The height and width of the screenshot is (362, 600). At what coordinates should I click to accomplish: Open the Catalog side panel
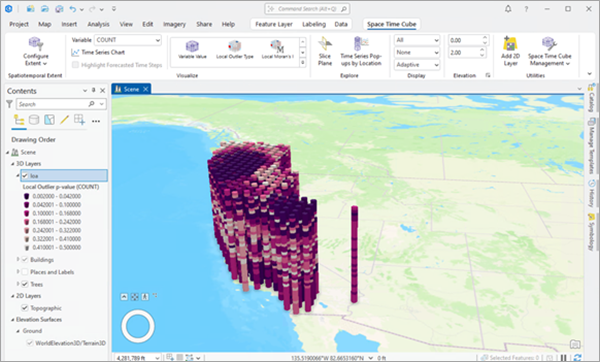point(592,98)
